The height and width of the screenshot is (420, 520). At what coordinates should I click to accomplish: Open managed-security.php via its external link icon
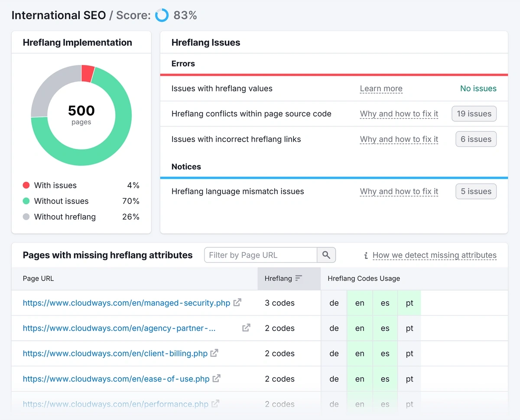pyautogui.click(x=237, y=303)
